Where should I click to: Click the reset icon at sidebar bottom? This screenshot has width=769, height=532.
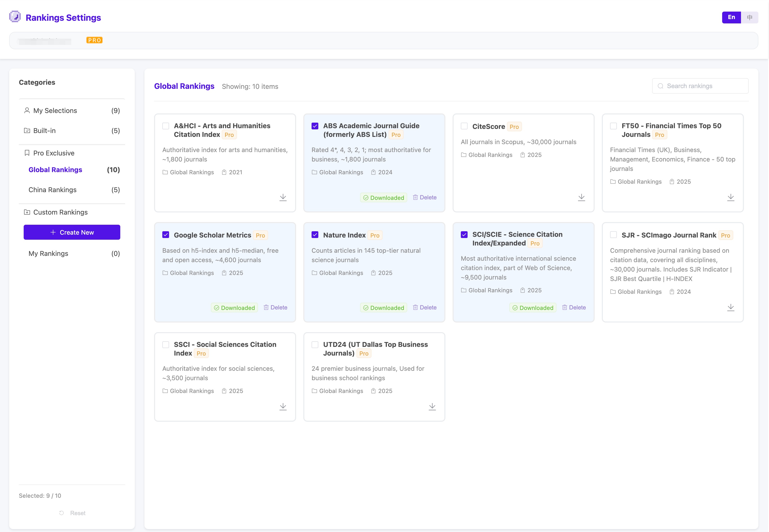(61, 513)
